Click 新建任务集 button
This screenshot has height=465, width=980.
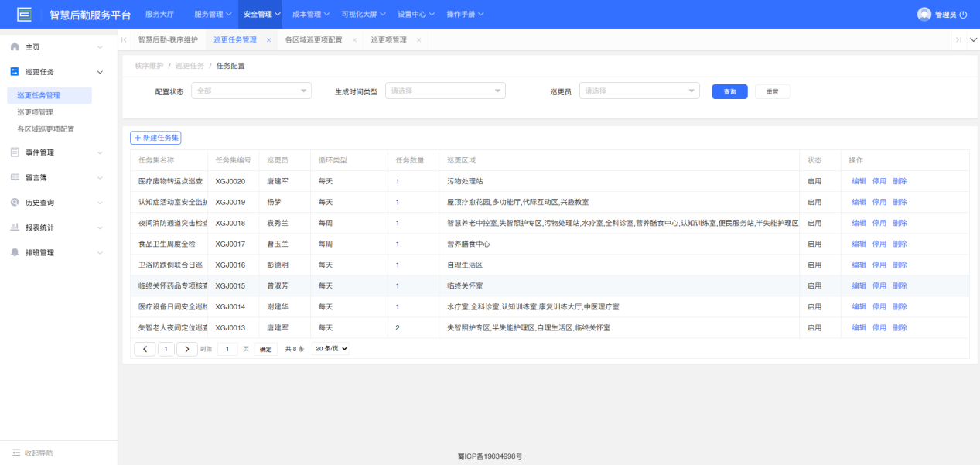click(155, 138)
